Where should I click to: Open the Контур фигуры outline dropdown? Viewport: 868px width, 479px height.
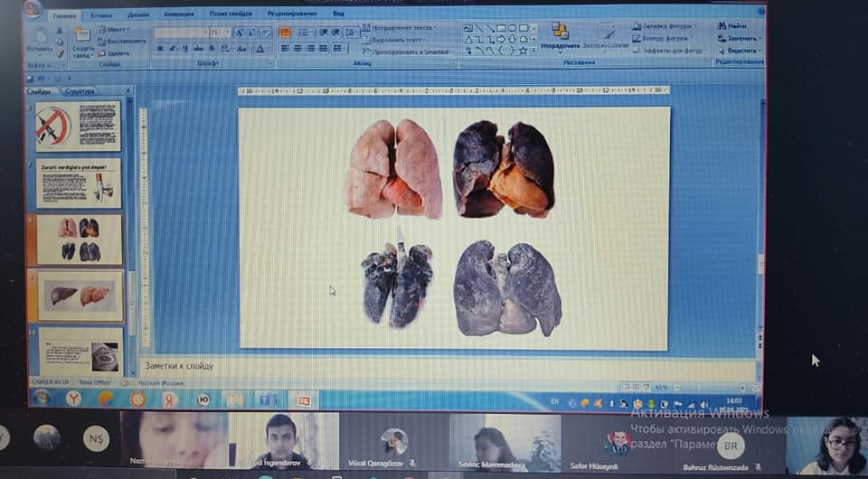[662, 38]
